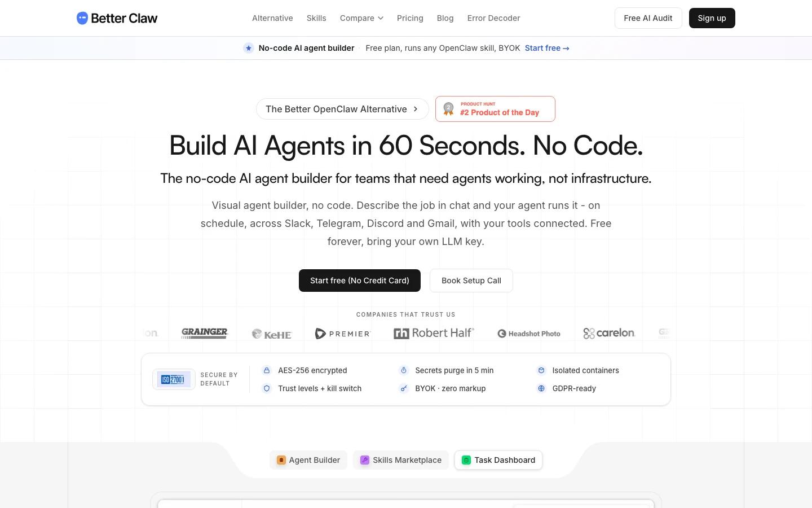Click the globe icon beside GDPR-ready

click(x=541, y=388)
